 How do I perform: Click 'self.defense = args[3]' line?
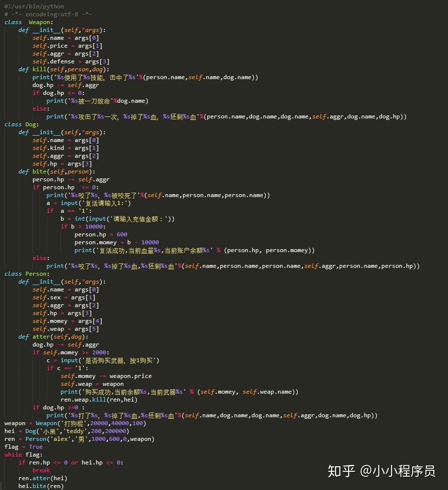[x=71, y=61]
